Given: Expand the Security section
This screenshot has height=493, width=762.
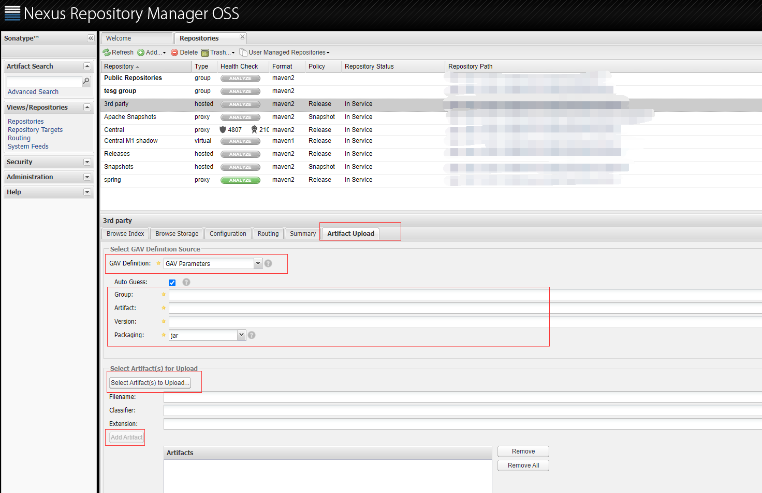Looking at the screenshot, I should (x=87, y=162).
